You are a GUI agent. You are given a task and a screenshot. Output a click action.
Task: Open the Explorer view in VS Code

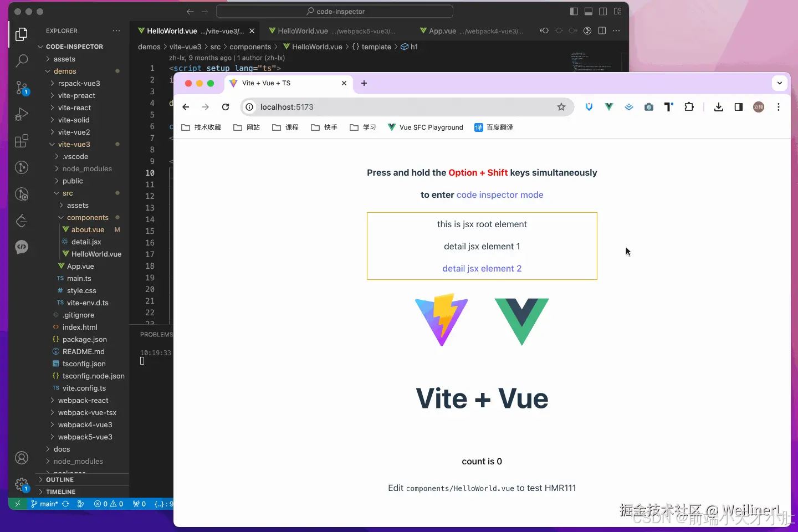(22, 34)
